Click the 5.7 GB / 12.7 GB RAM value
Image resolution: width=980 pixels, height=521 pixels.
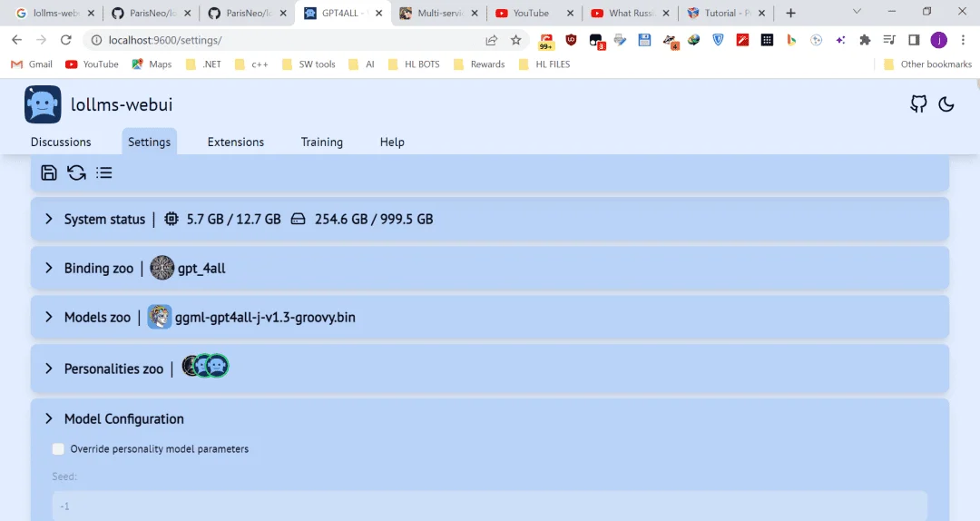(234, 219)
